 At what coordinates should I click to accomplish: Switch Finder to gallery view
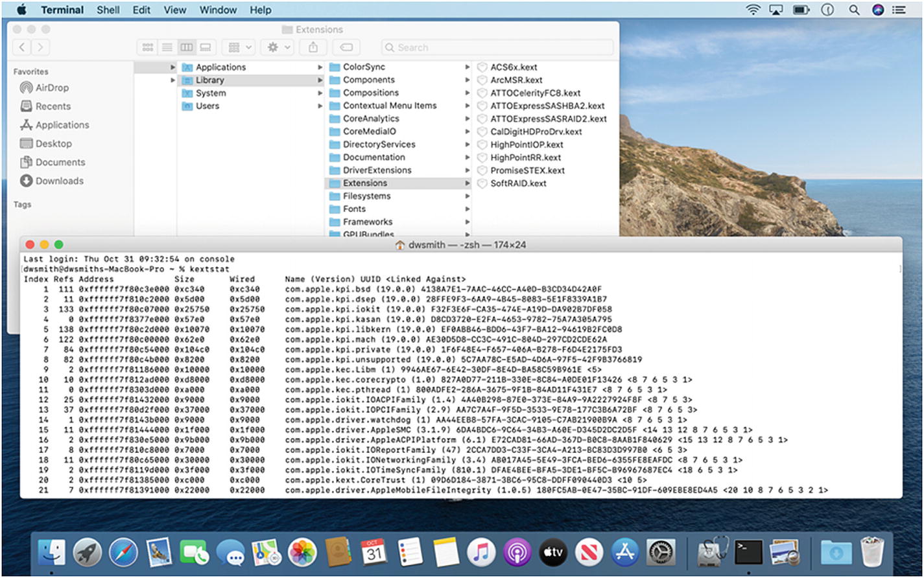pos(206,47)
